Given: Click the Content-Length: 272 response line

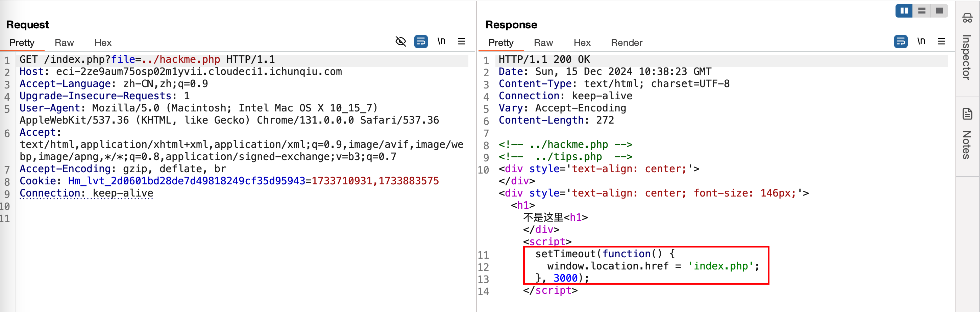Looking at the screenshot, I should point(556,121).
